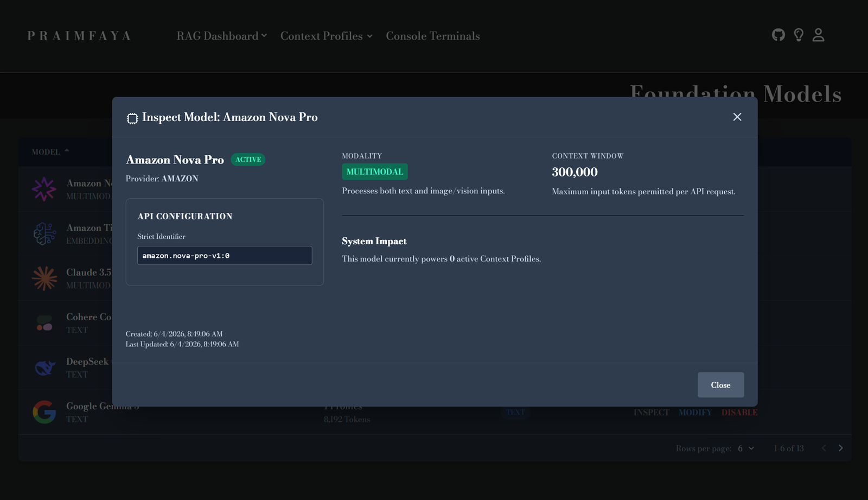
Task: Click the 8,192 Tokens cell
Action: pos(347,420)
